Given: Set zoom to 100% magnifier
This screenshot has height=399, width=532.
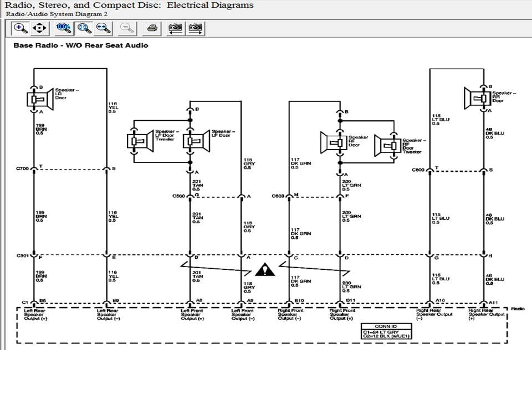Looking at the screenshot, I should [64, 28].
